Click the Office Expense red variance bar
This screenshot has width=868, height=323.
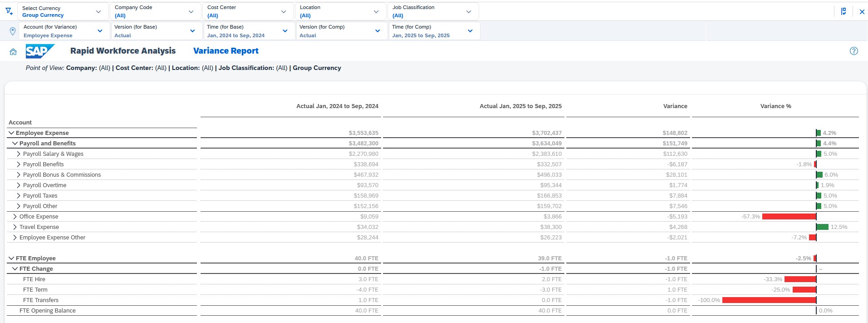click(789, 217)
